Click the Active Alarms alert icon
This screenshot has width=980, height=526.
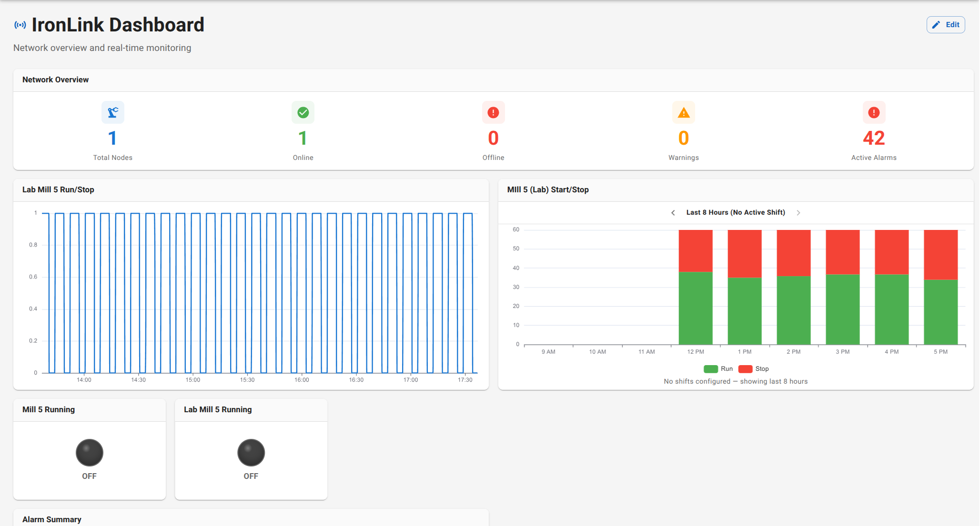[873, 112]
